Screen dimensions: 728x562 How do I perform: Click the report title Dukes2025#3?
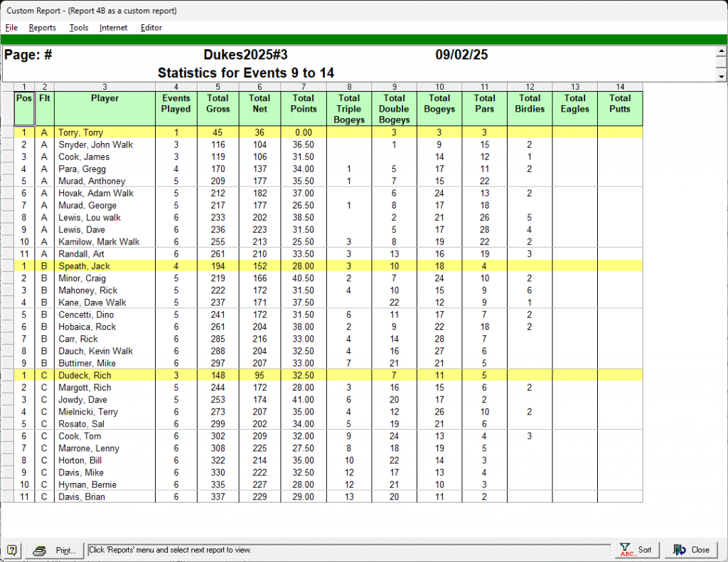click(245, 55)
